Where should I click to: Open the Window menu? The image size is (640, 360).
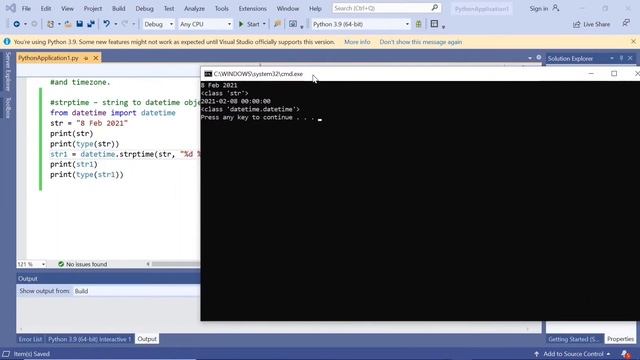point(288,8)
